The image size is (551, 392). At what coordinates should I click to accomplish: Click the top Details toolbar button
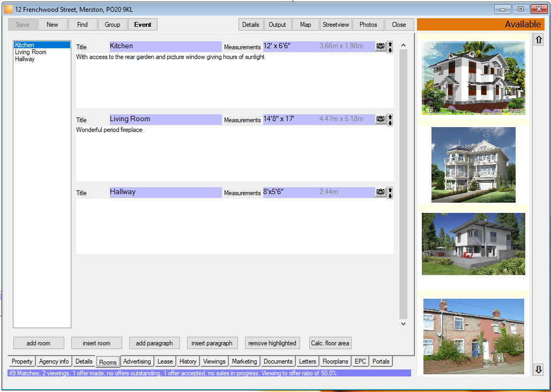point(251,25)
